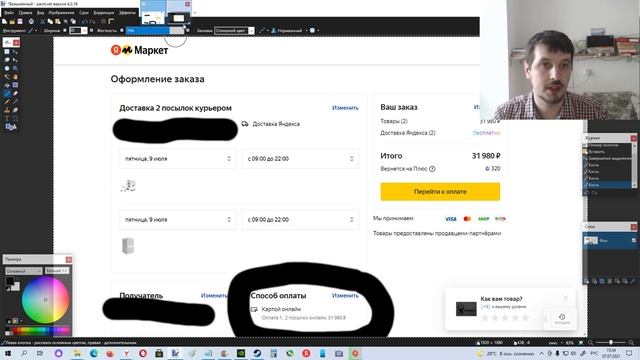Select Размер полотна entry in history panel
Image resolution: width=640 pixels, height=360 pixels.
click(608, 145)
